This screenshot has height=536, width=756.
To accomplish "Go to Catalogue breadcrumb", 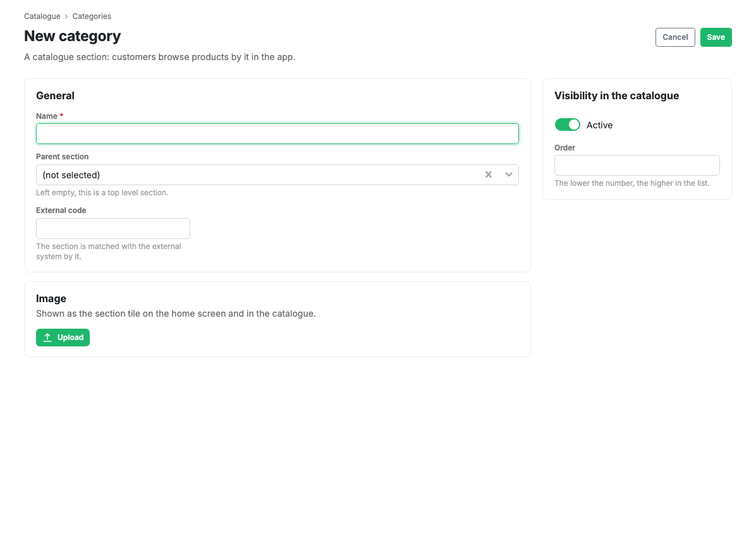I will click(x=42, y=16).
